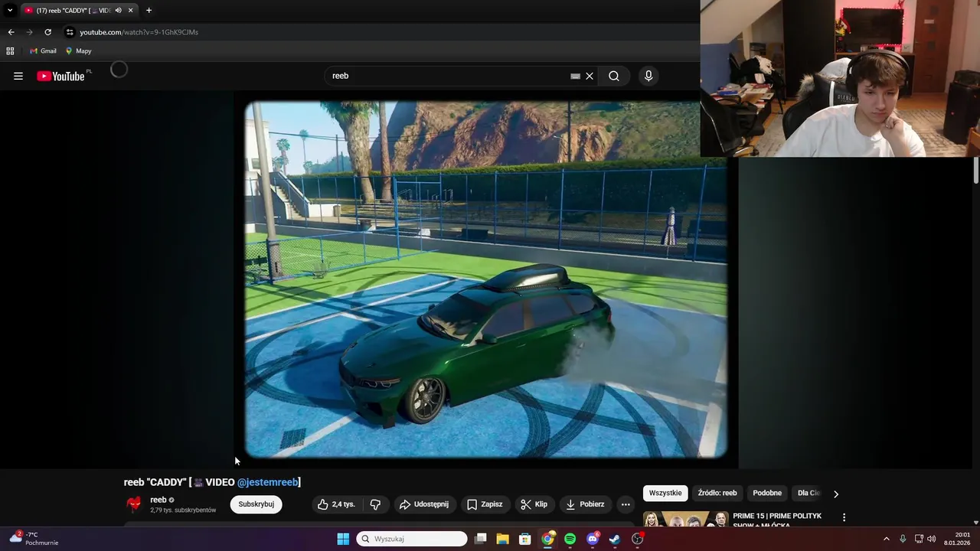Open network settings tray icon
The image size is (980, 551).
tap(919, 539)
